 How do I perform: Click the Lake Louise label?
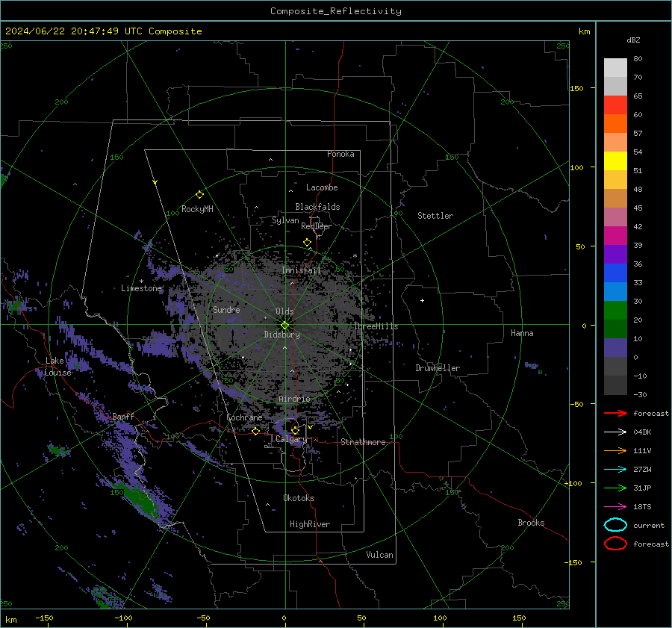pos(57,367)
